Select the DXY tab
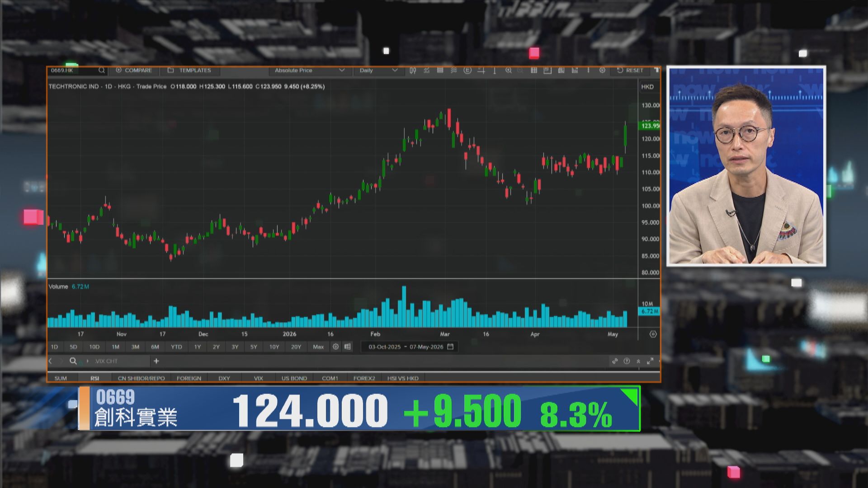This screenshot has width=868, height=488. click(224, 378)
